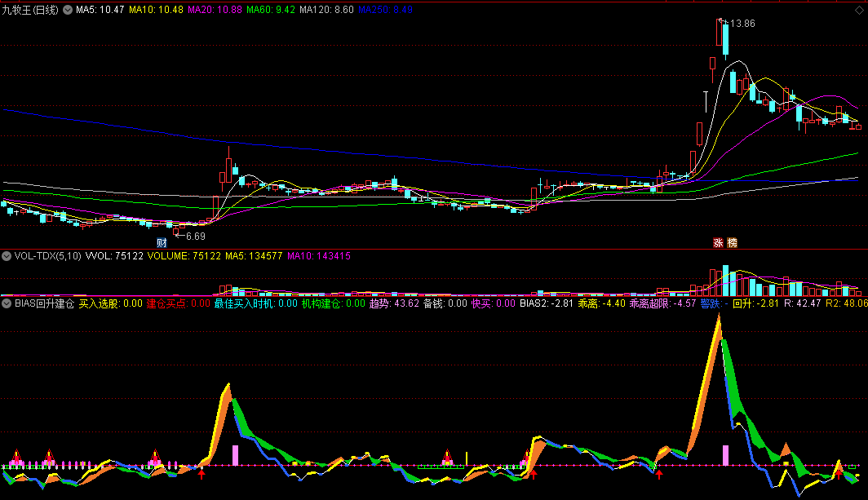
Task: Expand the VOL-TDX indicator options circle
Action: (7, 256)
